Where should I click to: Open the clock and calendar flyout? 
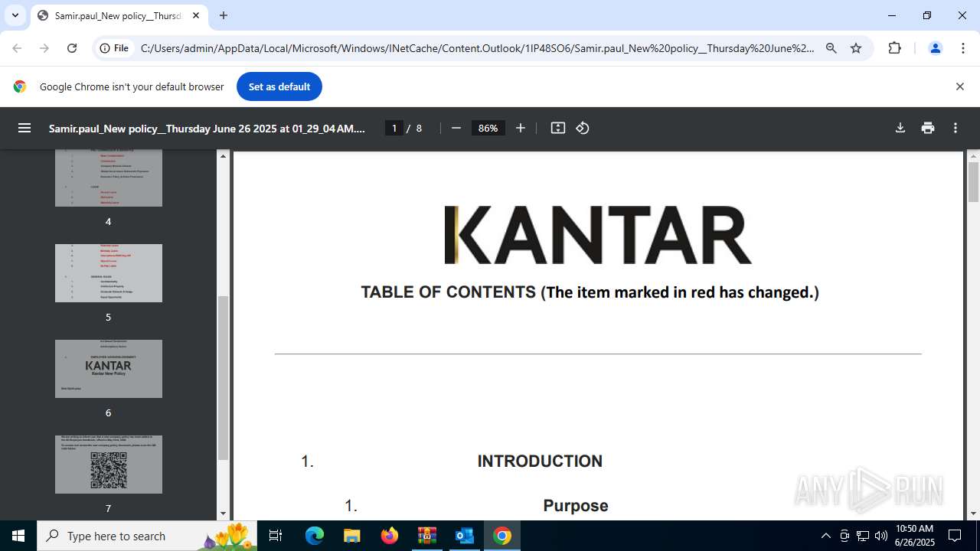(x=915, y=536)
